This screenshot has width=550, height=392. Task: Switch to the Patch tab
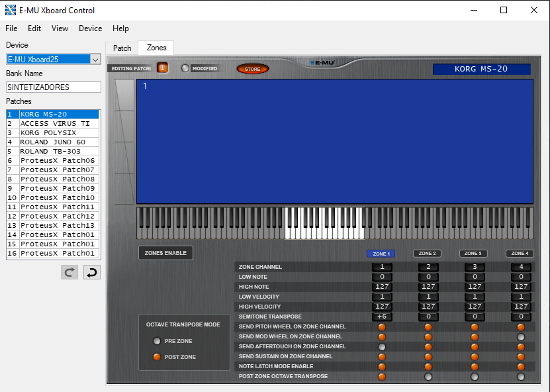[122, 48]
